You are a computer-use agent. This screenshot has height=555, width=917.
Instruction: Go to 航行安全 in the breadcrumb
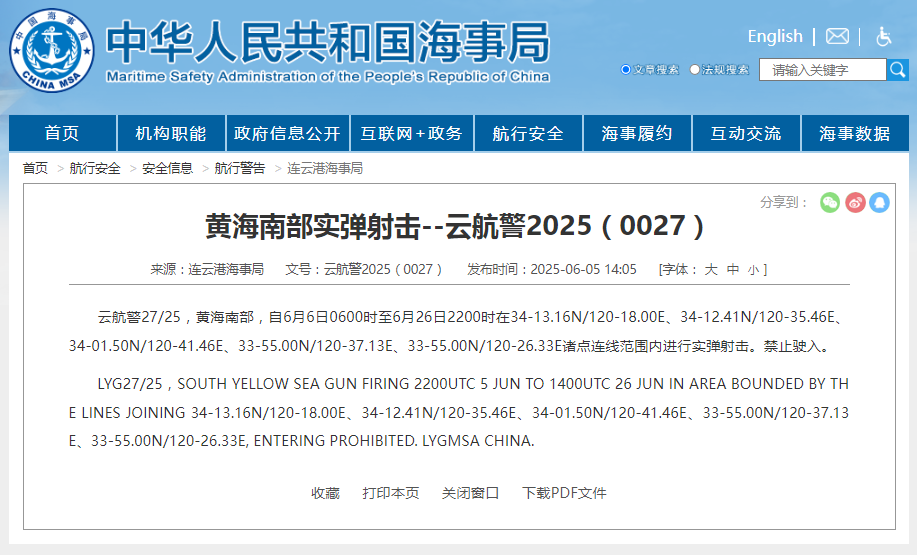click(x=95, y=168)
